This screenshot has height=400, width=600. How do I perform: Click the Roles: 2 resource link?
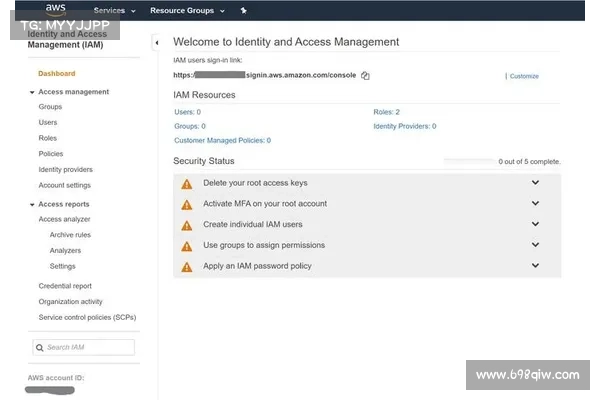(x=386, y=112)
